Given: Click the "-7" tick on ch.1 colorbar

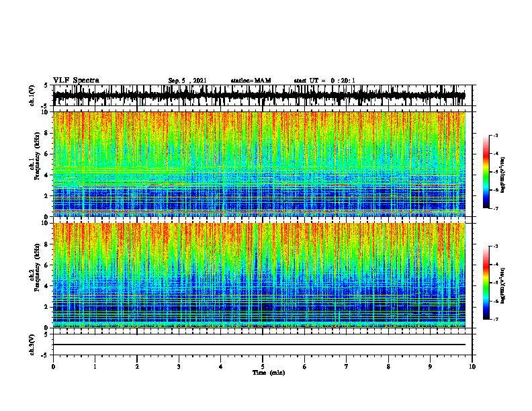Looking at the screenshot, I should 496,208.
